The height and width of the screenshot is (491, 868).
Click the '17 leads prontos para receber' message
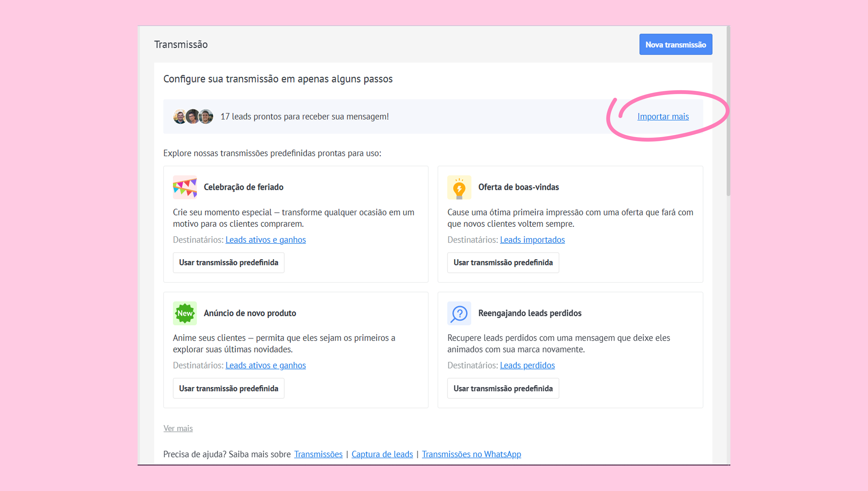click(304, 116)
